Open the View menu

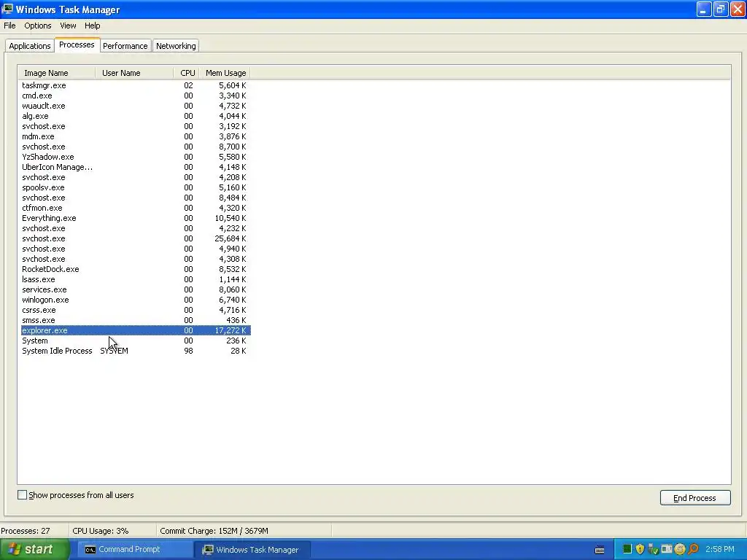(68, 26)
